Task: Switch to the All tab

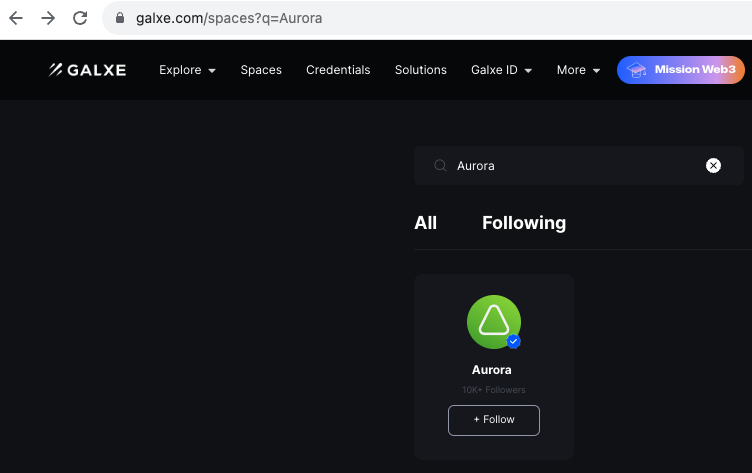Action: [x=425, y=223]
